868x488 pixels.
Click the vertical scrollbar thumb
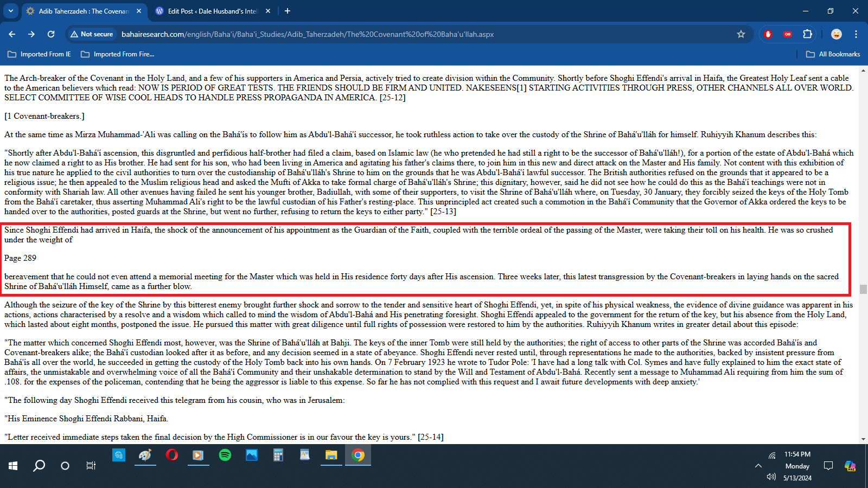point(863,289)
